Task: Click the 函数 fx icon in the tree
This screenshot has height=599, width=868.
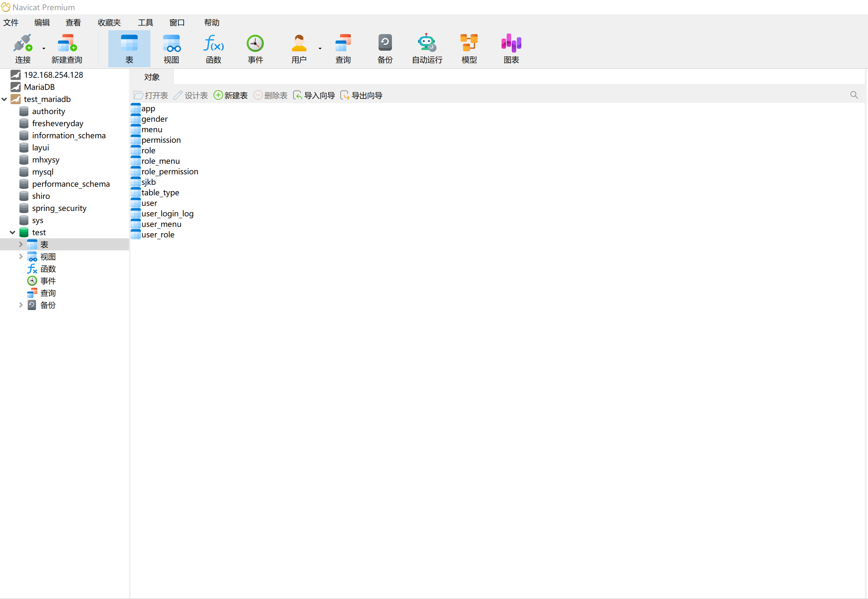Action: coord(32,269)
